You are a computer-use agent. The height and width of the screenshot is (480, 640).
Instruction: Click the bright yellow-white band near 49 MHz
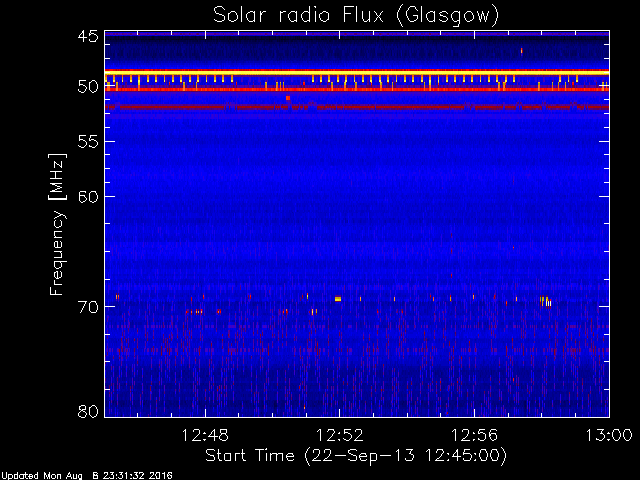click(357, 72)
